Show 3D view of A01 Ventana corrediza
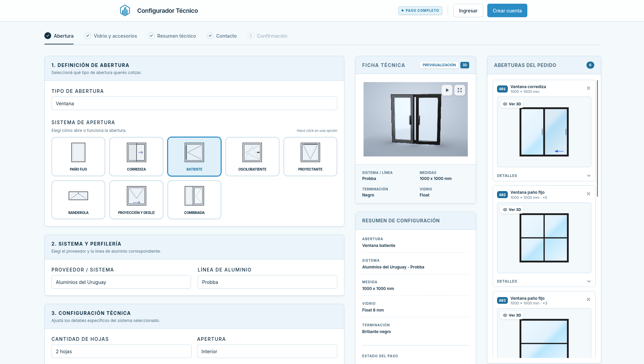 pos(512,104)
